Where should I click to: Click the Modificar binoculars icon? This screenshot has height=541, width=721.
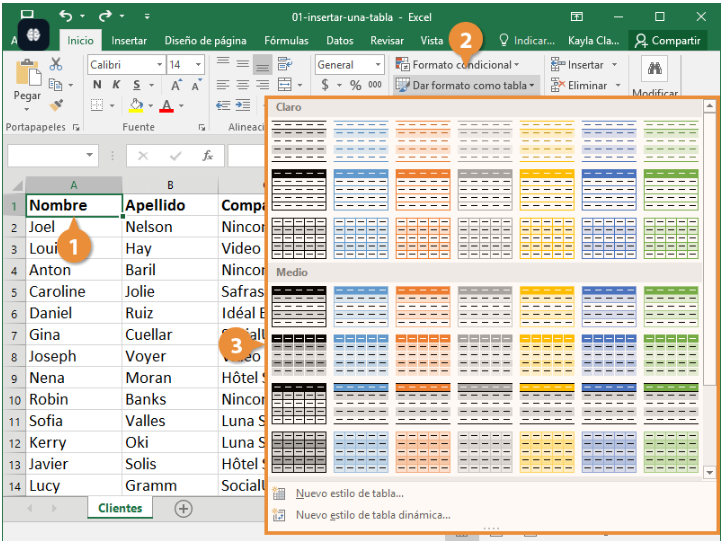click(x=655, y=68)
